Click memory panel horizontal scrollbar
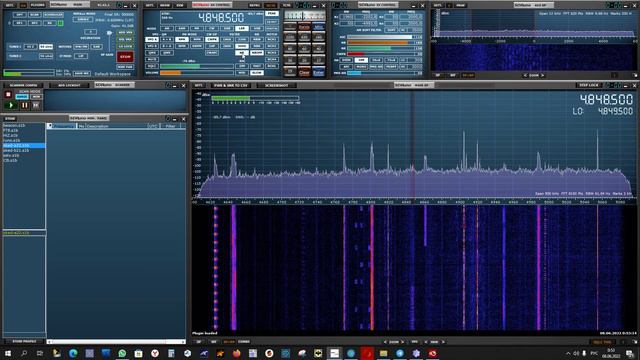Image resolution: width=640 pixels, height=360 pixels. pyautogui.click(x=116, y=342)
